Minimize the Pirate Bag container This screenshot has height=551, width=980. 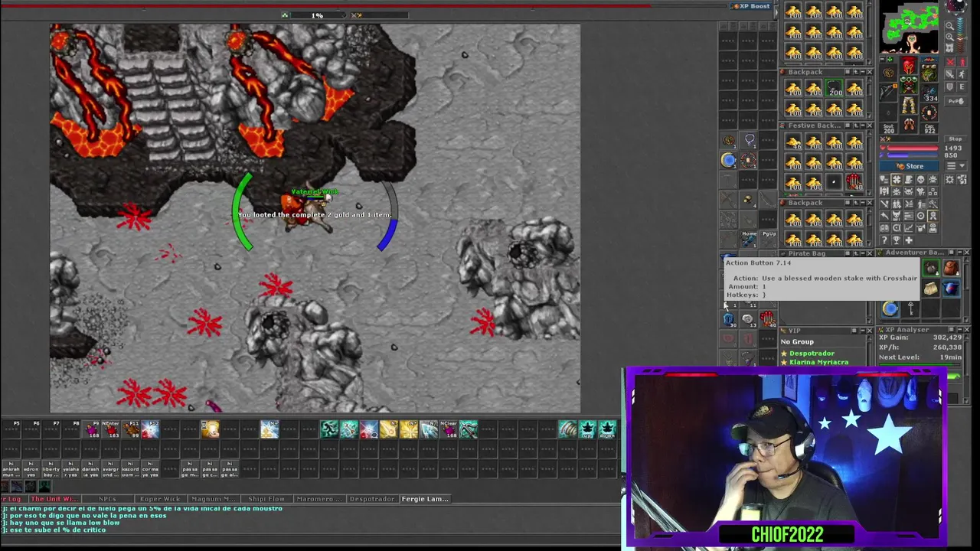tap(863, 253)
